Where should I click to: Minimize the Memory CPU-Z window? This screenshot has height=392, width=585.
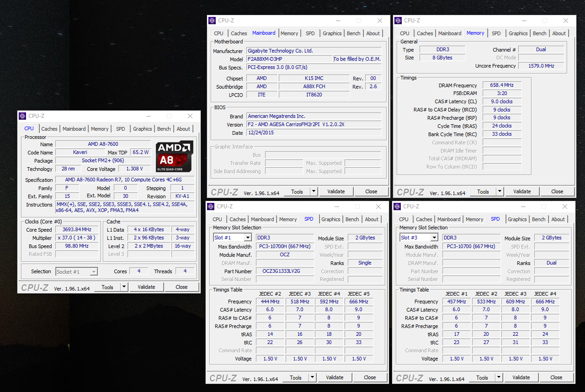[524, 21]
